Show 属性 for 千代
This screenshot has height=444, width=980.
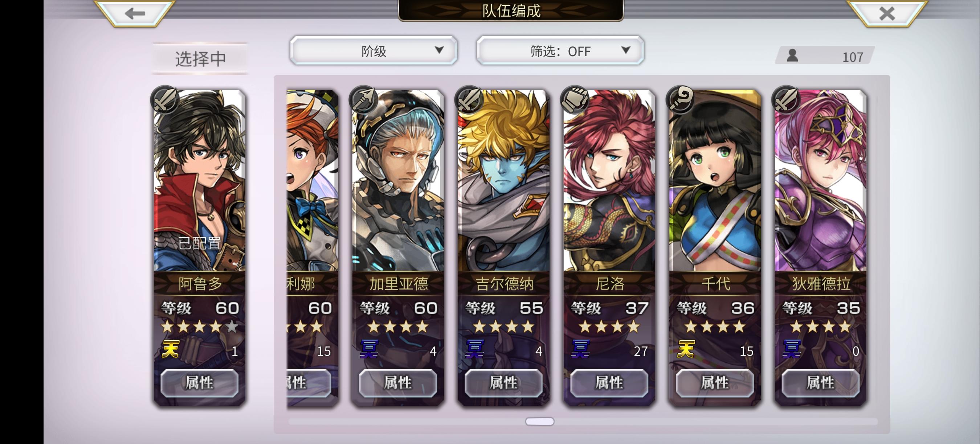point(715,383)
